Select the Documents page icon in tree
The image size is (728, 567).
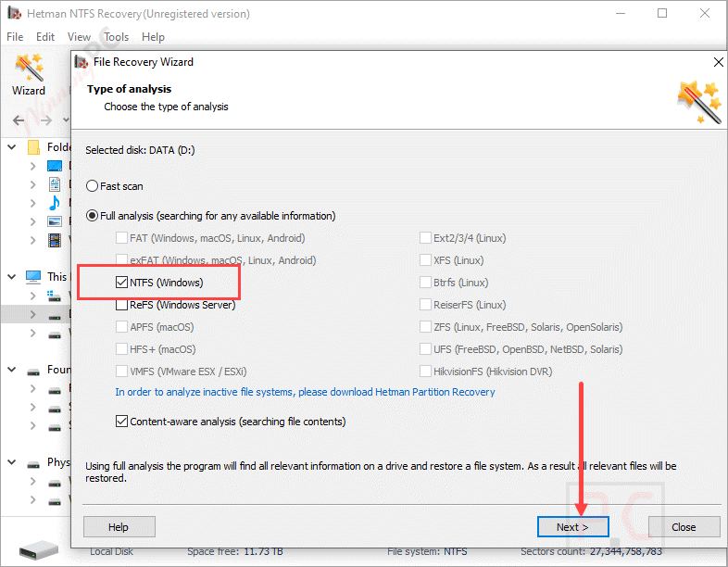coord(55,184)
